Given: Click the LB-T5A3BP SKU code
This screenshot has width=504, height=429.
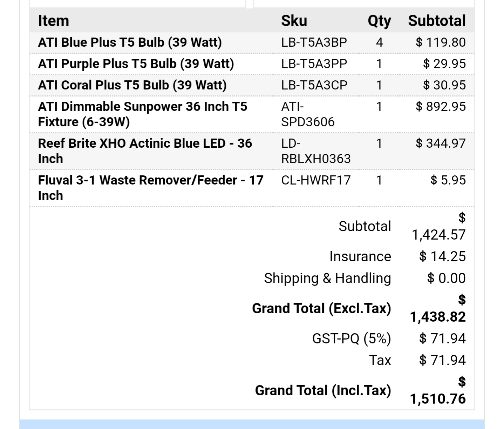Looking at the screenshot, I should pos(314,42).
